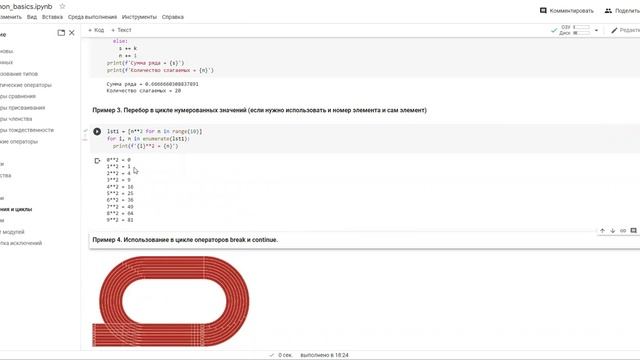The width and height of the screenshot is (640, 360).
Task: Add a comment to the Пример 4 cell
Action: [x=633, y=231]
